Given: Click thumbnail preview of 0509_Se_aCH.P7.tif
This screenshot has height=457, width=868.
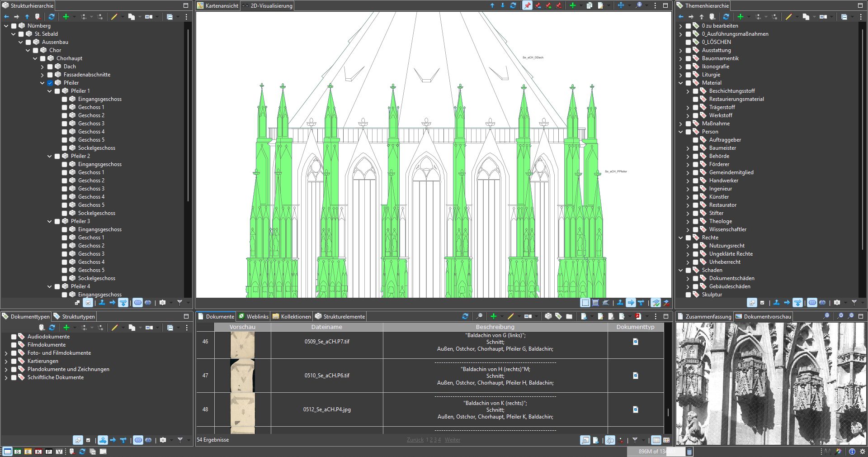Looking at the screenshot, I should coord(242,345).
